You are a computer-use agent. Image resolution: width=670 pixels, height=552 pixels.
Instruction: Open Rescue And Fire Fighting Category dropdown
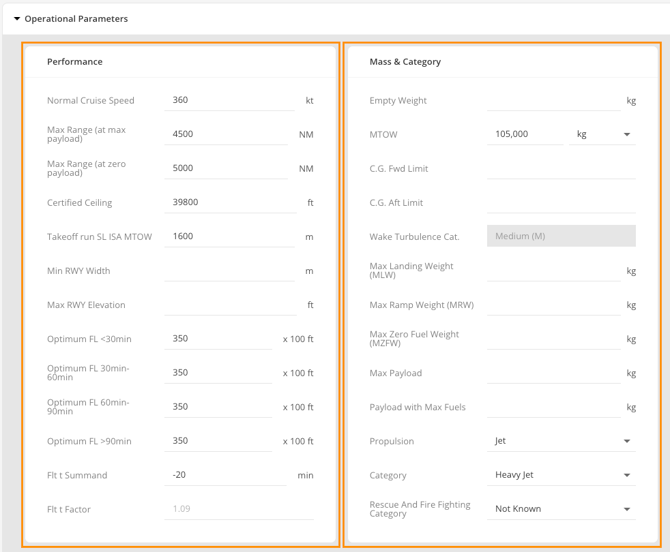pyautogui.click(x=562, y=509)
